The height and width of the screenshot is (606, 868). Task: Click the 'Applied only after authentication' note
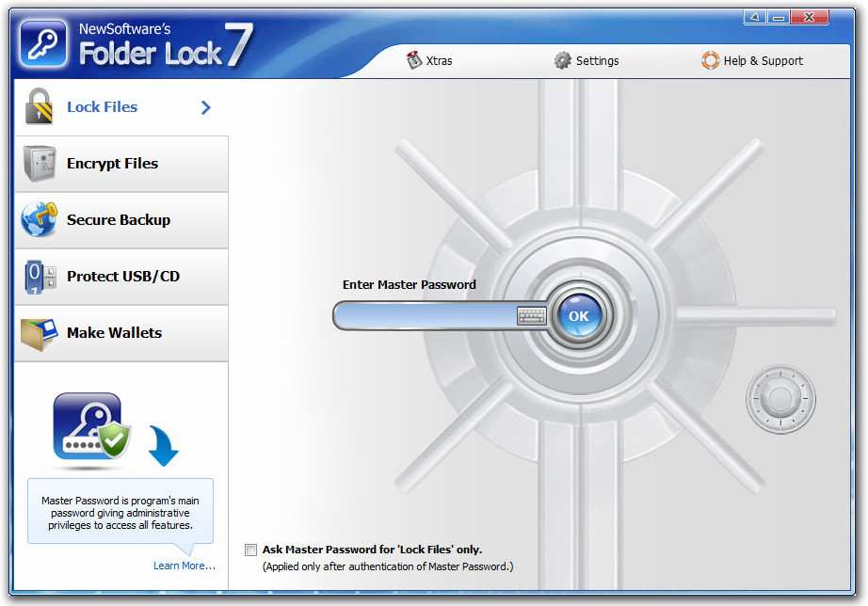(388, 566)
